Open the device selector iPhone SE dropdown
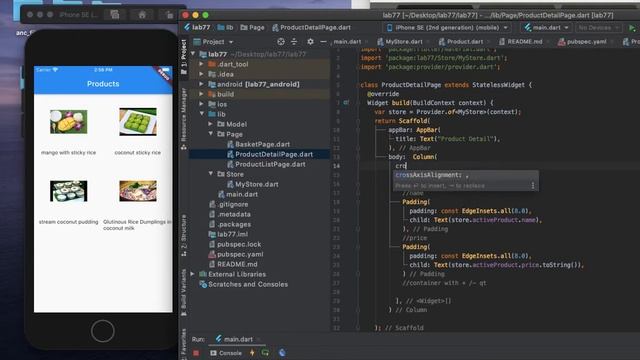Screen dimensions: 640x360 (x=447, y=28)
